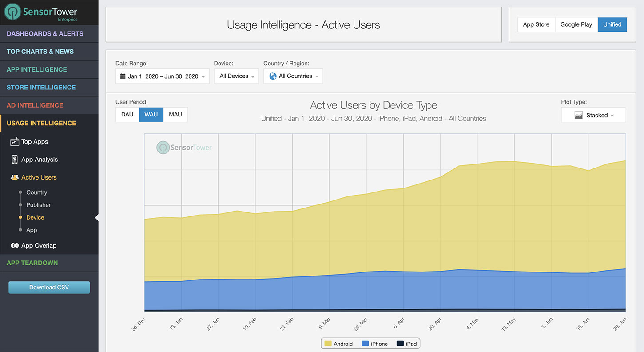Open the Date Range dropdown
644x352 pixels.
[x=162, y=76]
